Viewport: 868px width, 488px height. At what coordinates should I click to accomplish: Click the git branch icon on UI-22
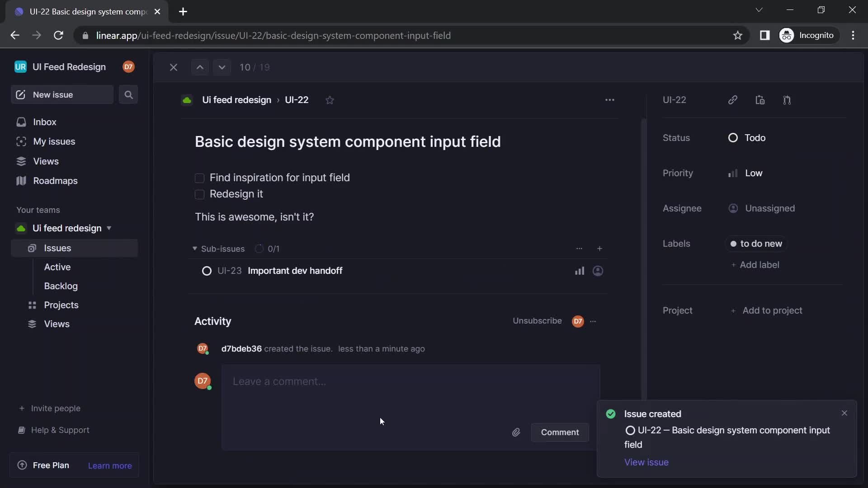pyautogui.click(x=787, y=100)
